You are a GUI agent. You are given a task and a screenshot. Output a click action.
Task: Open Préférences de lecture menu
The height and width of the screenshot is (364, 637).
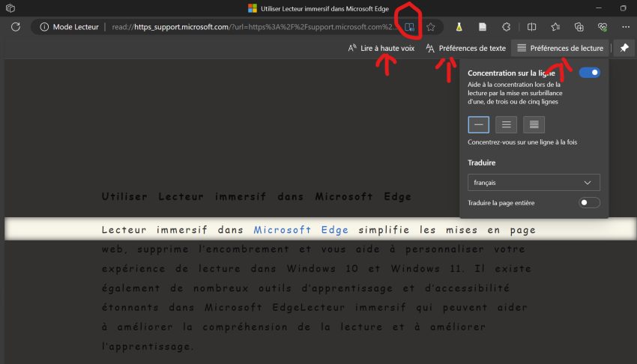click(x=560, y=48)
